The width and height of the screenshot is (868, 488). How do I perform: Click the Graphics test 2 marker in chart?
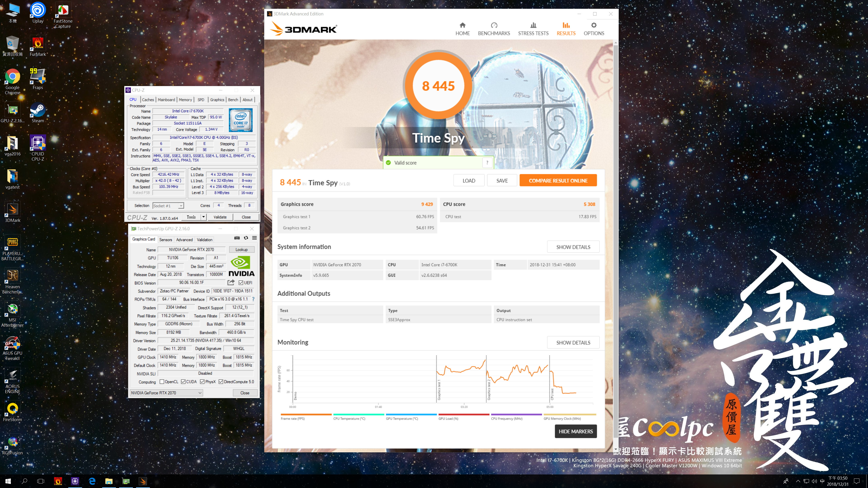tap(488, 390)
